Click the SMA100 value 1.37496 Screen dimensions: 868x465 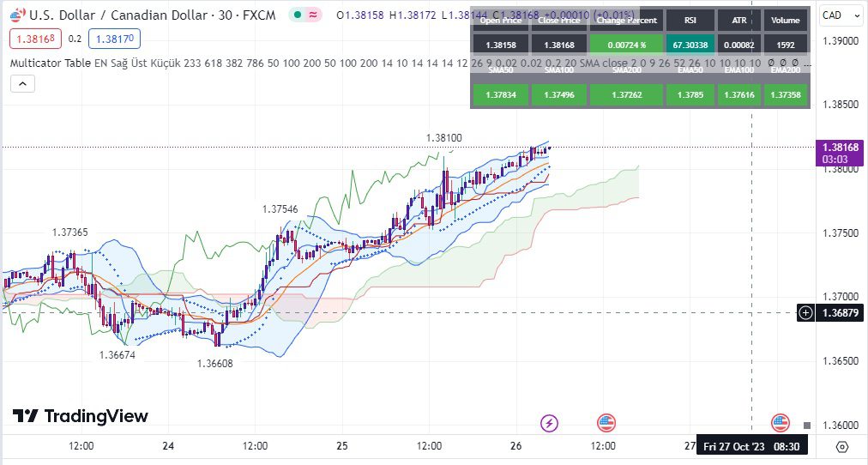(x=559, y=94)
